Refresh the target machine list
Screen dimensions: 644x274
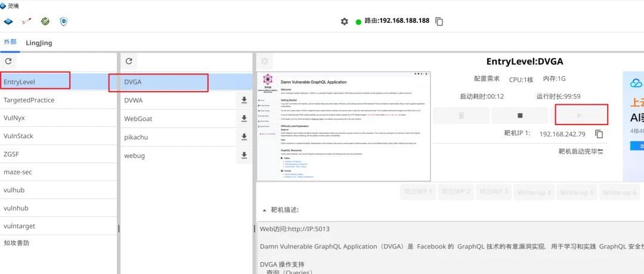[129, 61]
